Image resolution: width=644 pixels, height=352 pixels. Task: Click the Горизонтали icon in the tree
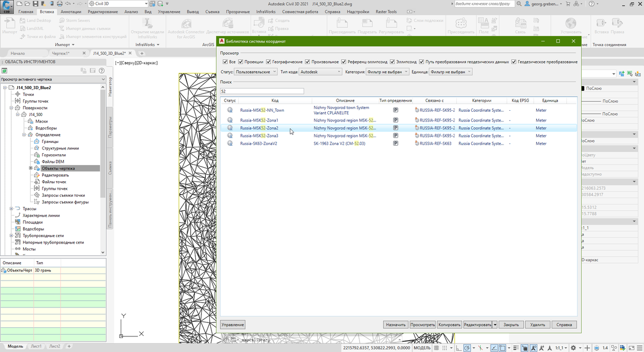[37, 155]
